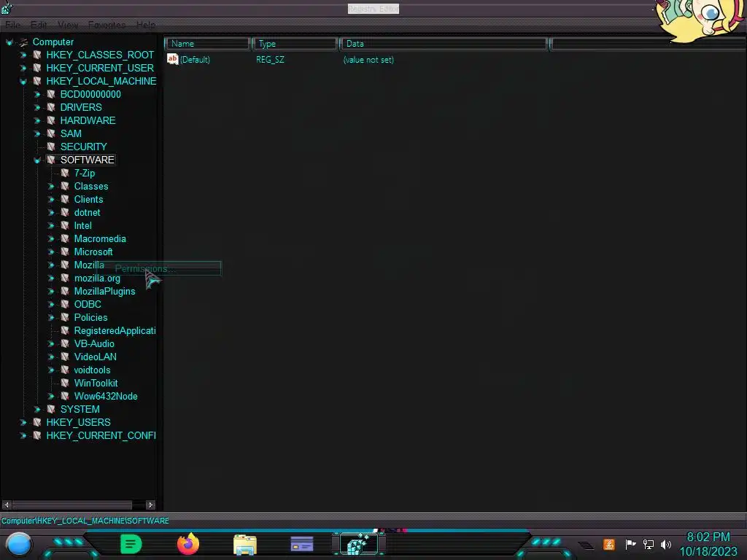Expand the HKEY_CLASSES_ROOT arrow

[23, 55]
